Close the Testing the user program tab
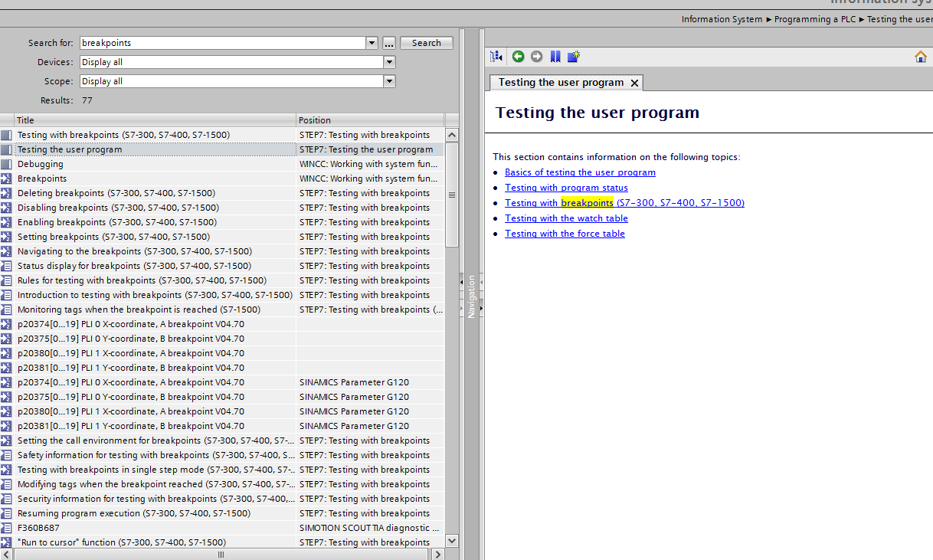The height and width of the screenshot is (560, 933). tap(634, 83)
